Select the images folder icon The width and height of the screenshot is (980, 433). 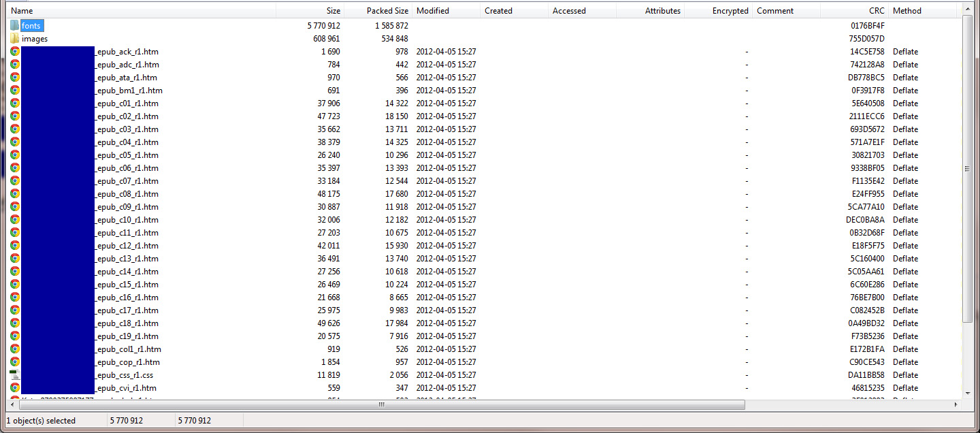point(14,38)
